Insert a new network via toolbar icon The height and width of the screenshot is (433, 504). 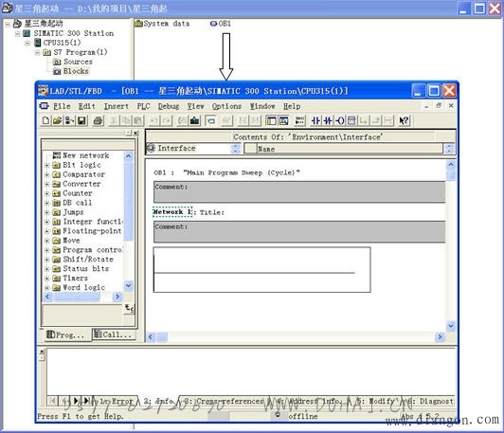click(x=299, y=120)
